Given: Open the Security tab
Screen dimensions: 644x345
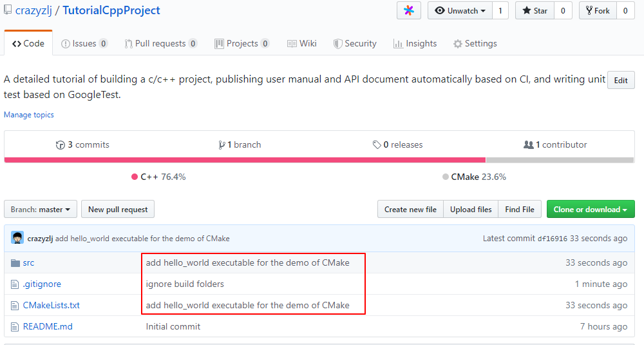Looking at the screenshot, I should click(x=355, y=43).
